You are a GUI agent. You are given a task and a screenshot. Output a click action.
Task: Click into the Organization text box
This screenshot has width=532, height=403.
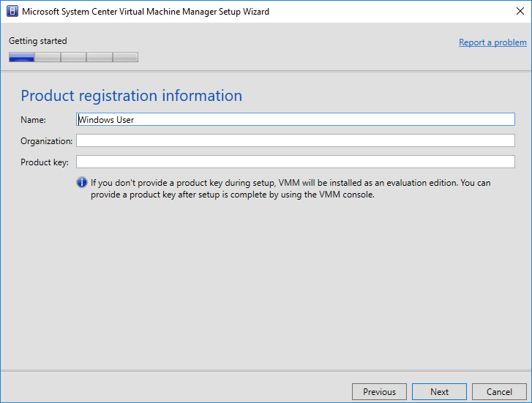[x=296, y=140]
